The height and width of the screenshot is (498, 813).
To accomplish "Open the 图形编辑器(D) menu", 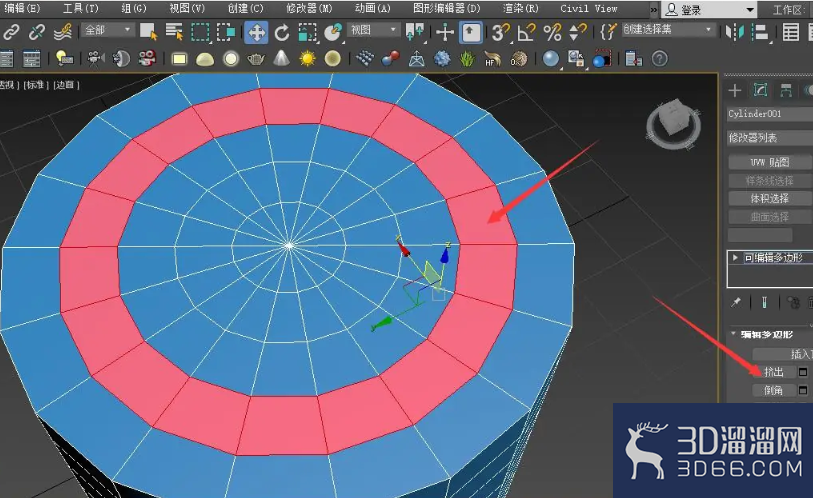I will coord(446,8).
